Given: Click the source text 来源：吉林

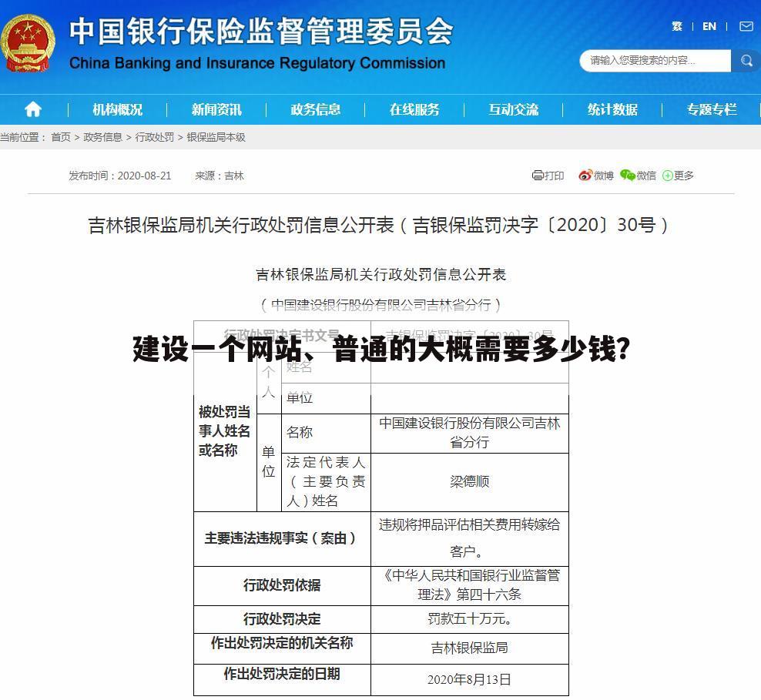Looking at the screenshot, I should coord(220,176).
